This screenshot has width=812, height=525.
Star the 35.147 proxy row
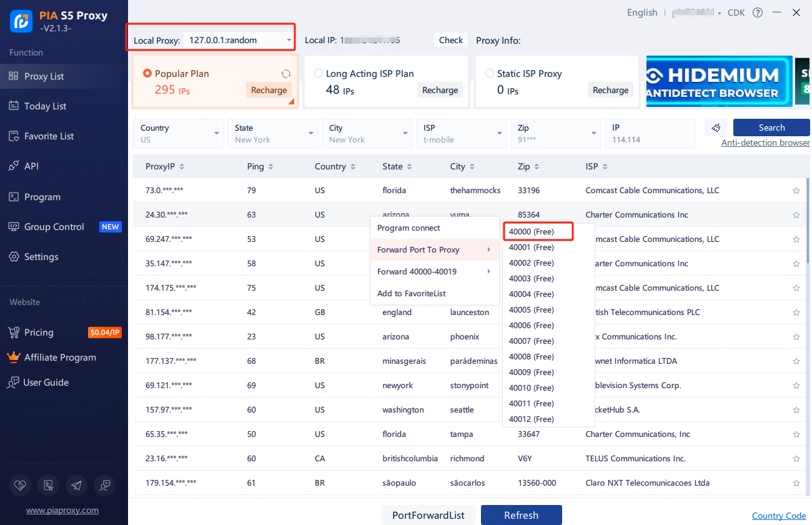coord(796,264)
